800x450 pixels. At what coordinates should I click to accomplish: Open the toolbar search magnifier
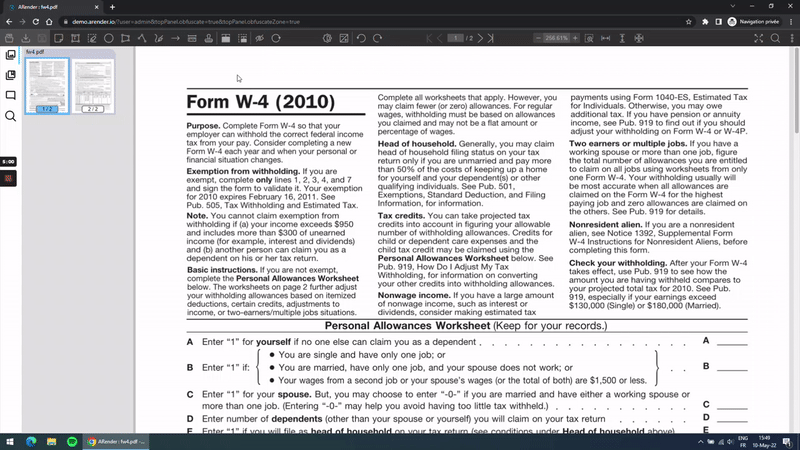pyautogui.click(x=775, y=38)
